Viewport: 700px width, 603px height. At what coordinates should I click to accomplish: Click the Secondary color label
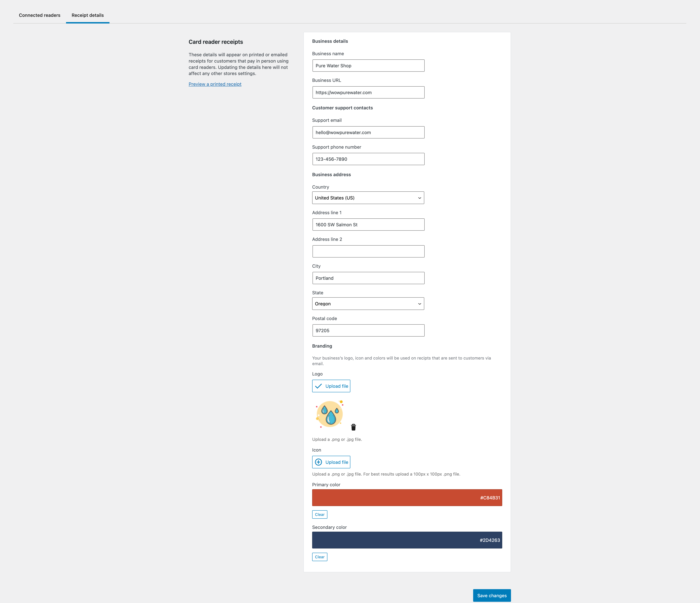coord(329,527)
